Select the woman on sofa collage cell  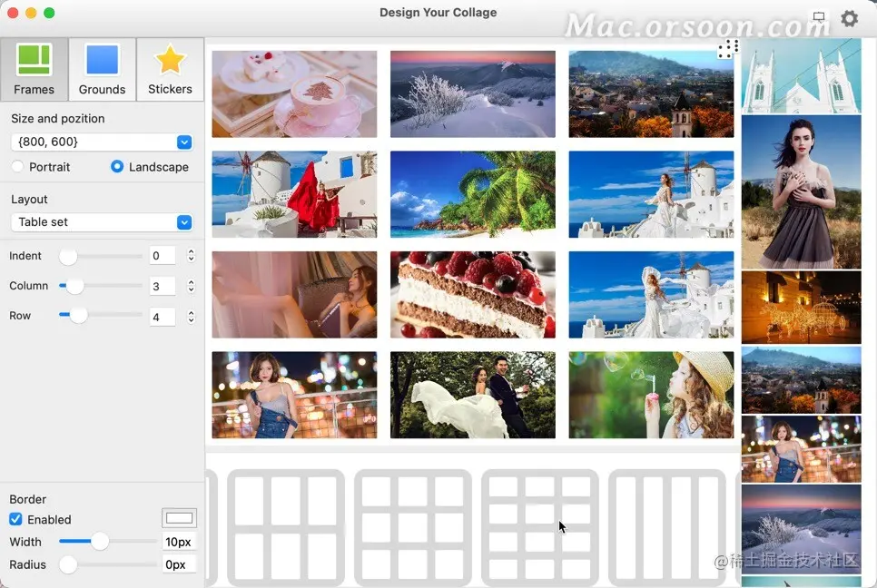pos(294,295)
